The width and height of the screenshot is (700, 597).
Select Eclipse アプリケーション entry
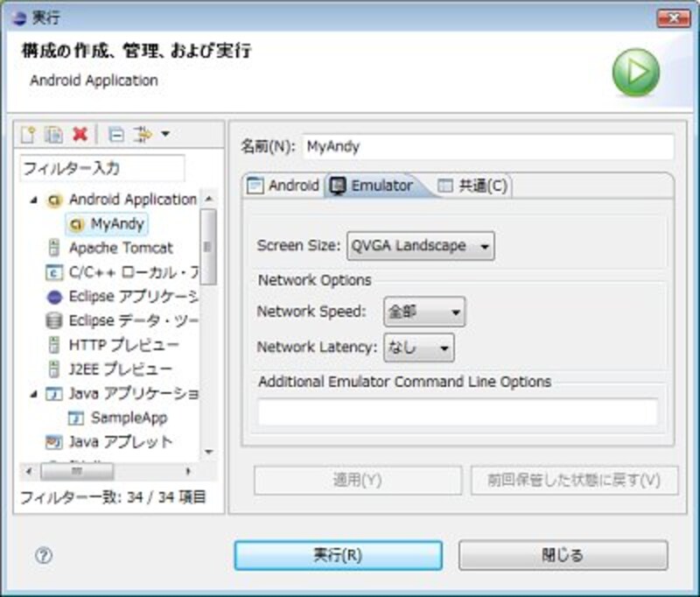point(134,297)
